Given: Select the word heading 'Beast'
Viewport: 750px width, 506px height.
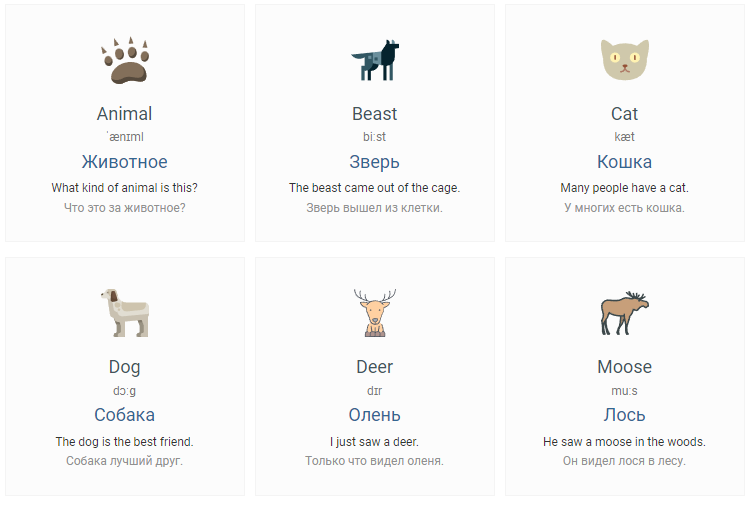Looking at the screenshot, I should (x=375, y=114).
